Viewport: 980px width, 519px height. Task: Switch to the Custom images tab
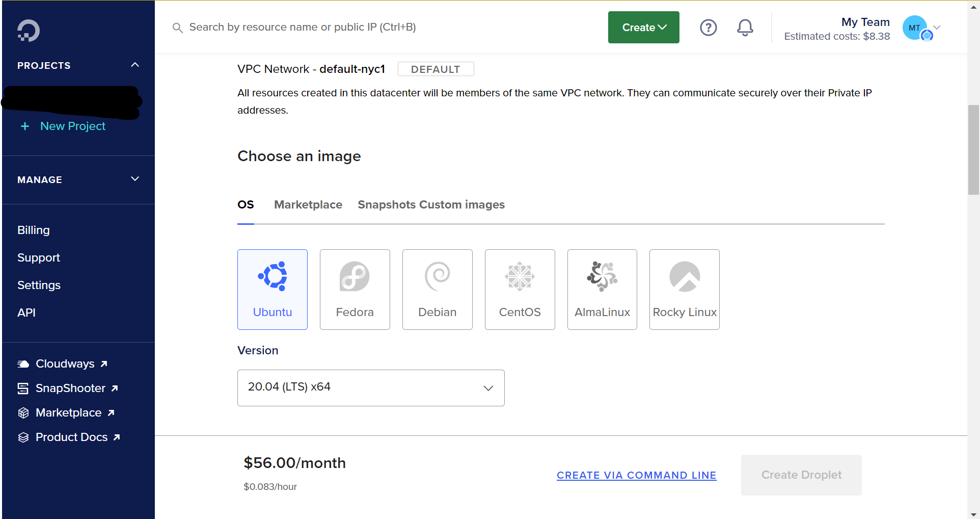[462, 205]
